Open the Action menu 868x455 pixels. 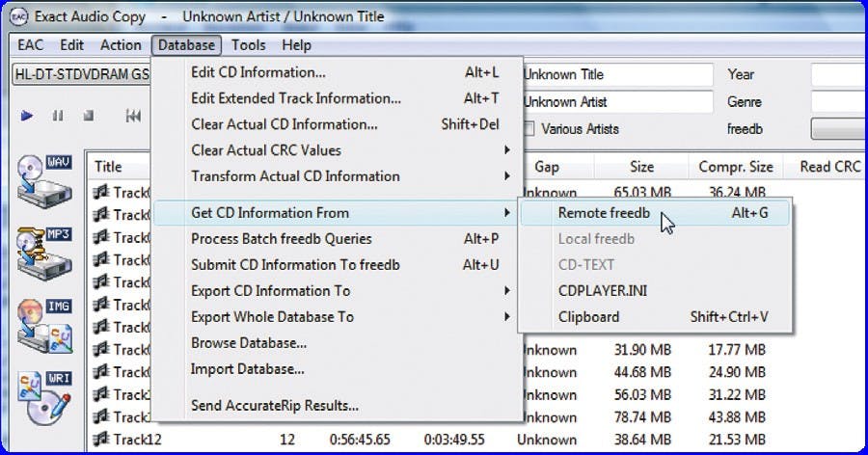click(121, 45)
